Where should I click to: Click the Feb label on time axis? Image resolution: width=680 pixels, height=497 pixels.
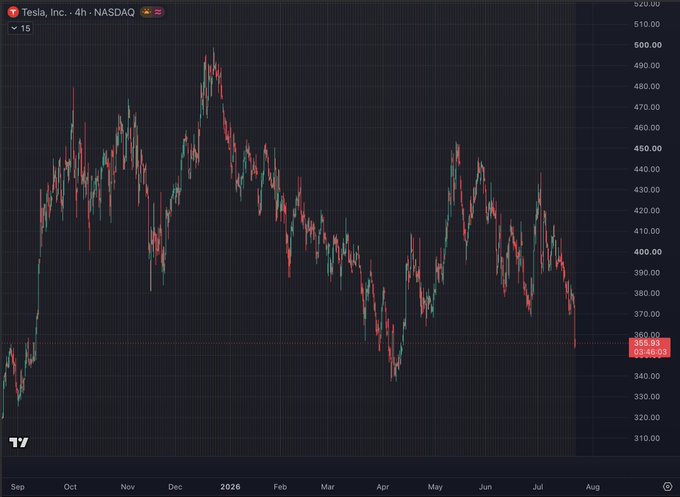[280, 487]
